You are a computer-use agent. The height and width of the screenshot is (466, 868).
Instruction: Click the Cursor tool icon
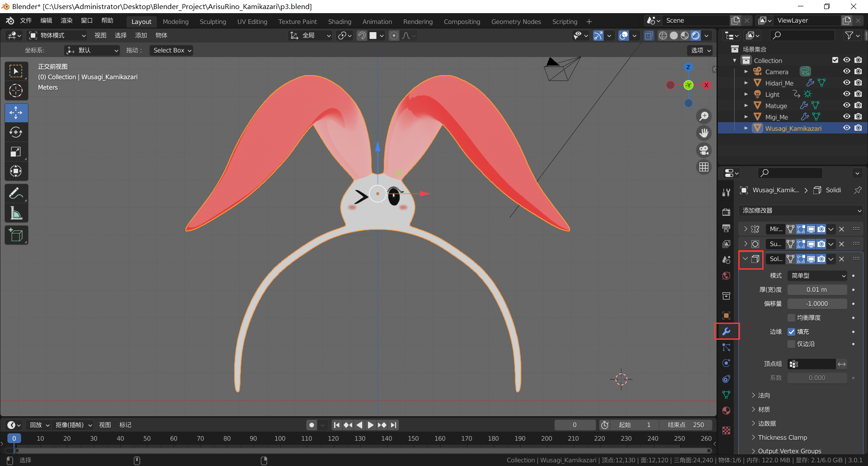[x=16, y=91]
